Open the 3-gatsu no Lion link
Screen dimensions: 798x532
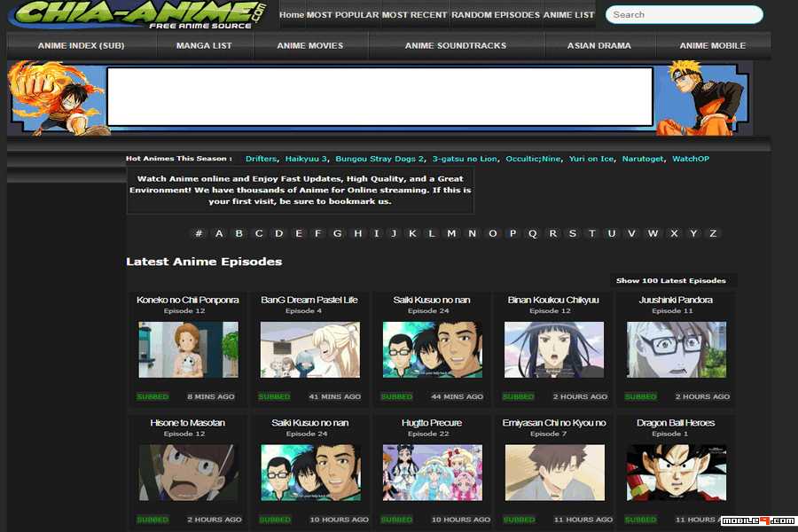tap(465, 159)
